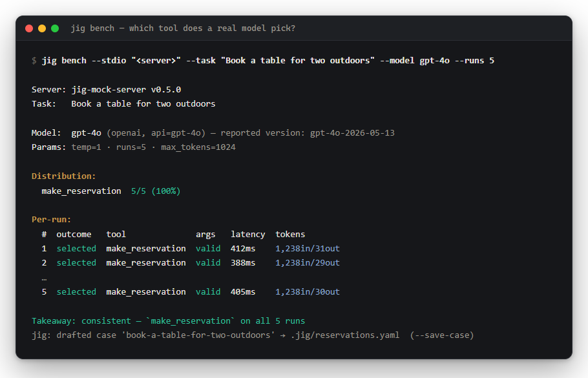
Task: Click the ellipsis row between runs
Action: pos(44,279)
